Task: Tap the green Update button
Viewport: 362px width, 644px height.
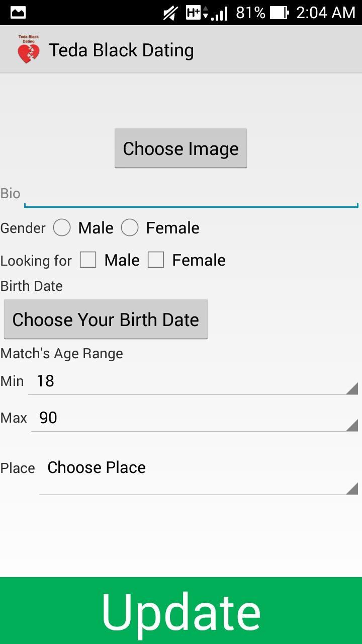Action: (x=181, y=611)
